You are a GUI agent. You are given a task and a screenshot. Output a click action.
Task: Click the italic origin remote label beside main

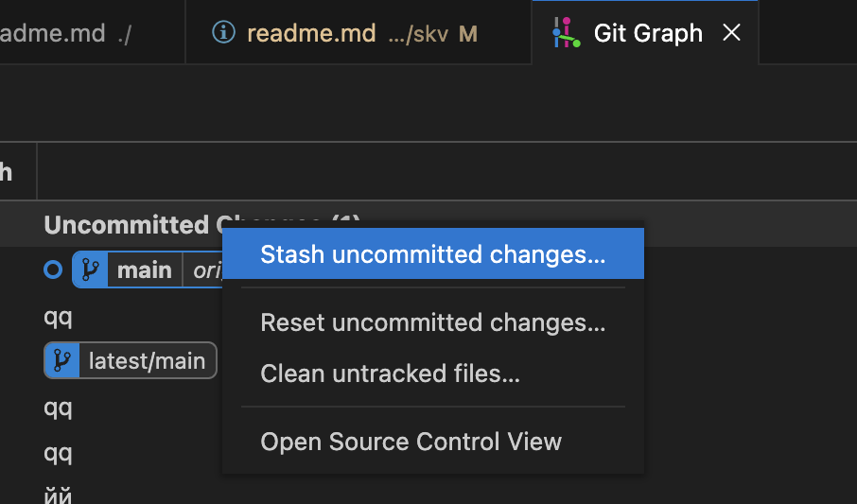click(x=206, y=270)
